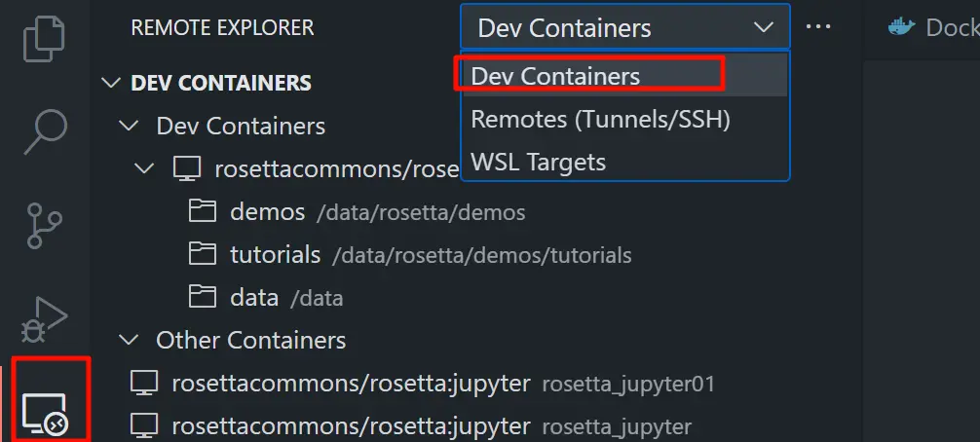Open the Explorer files icon in activity bar

click(45, 39)
